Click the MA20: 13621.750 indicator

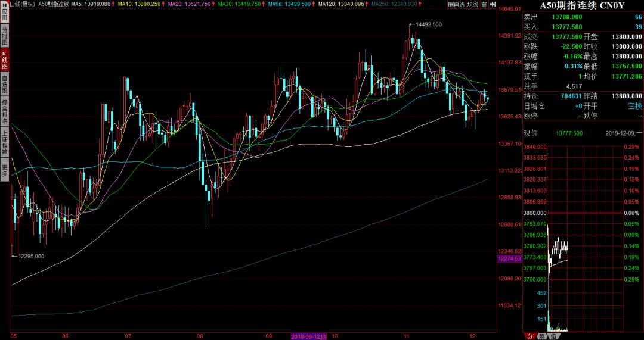pos(189,4)
